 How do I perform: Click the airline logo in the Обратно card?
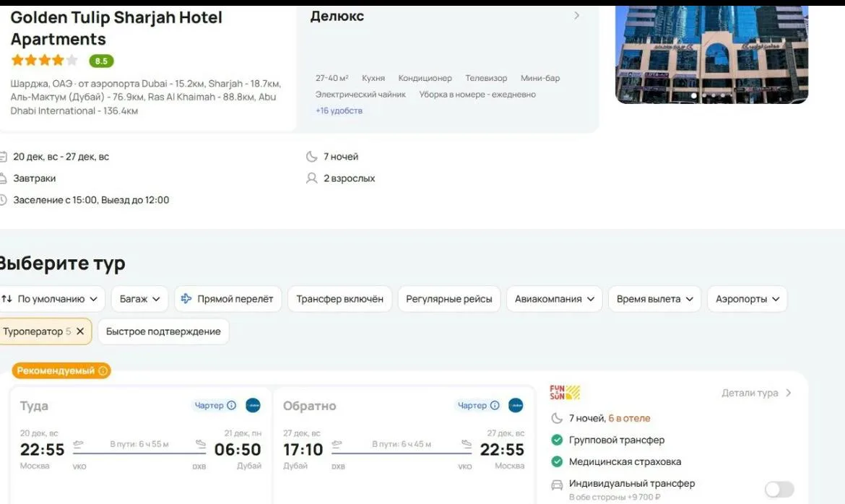(x=516, y=405)
